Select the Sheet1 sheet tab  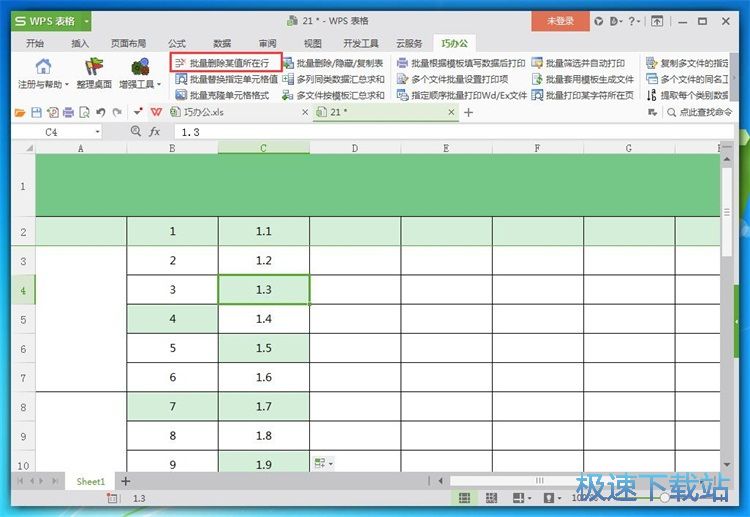point(90,481)
